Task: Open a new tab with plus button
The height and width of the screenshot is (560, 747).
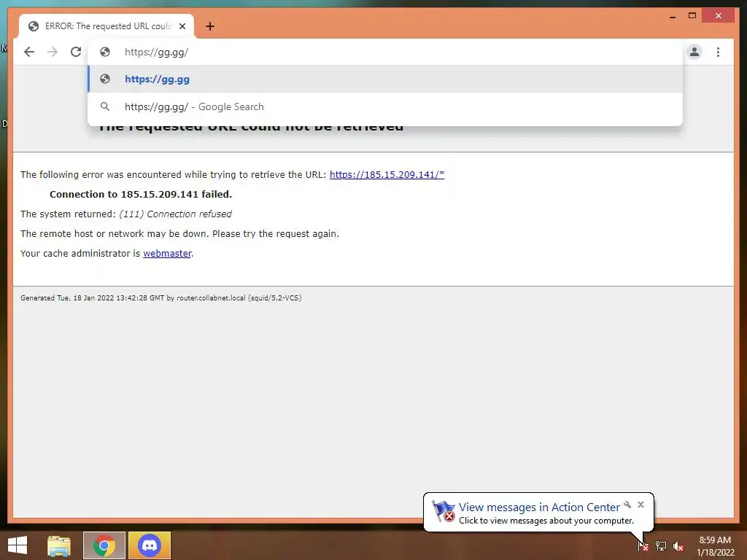Action: (210, 26)
